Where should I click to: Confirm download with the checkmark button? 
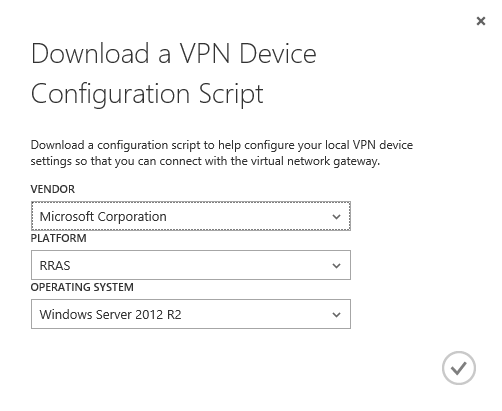(x=459, y=368)
